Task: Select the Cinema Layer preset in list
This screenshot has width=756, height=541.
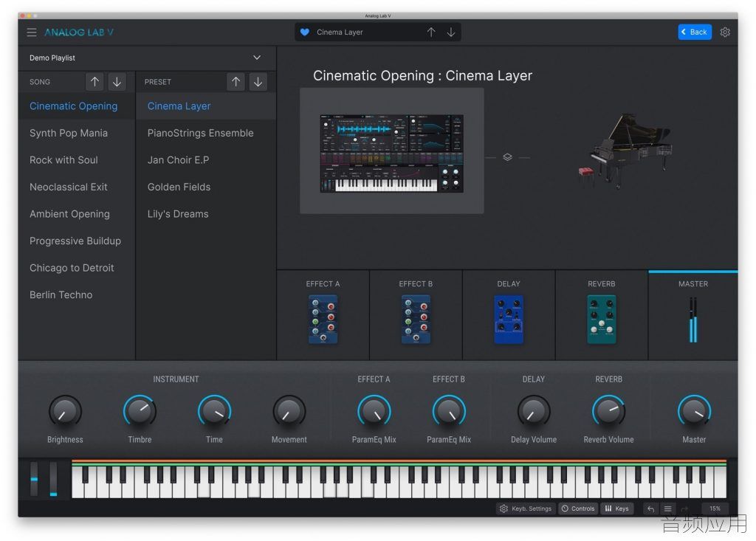Action: [206, 106]
